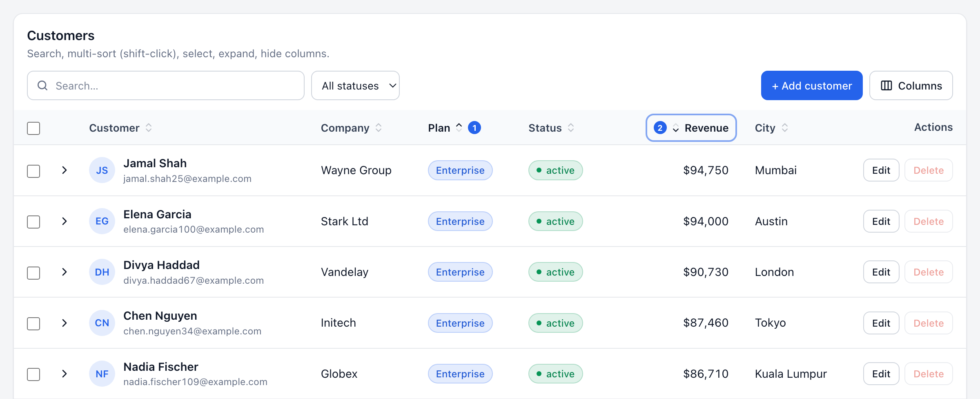
Task: Delete the Chen Nguyen record
Action: pos(929,323)
